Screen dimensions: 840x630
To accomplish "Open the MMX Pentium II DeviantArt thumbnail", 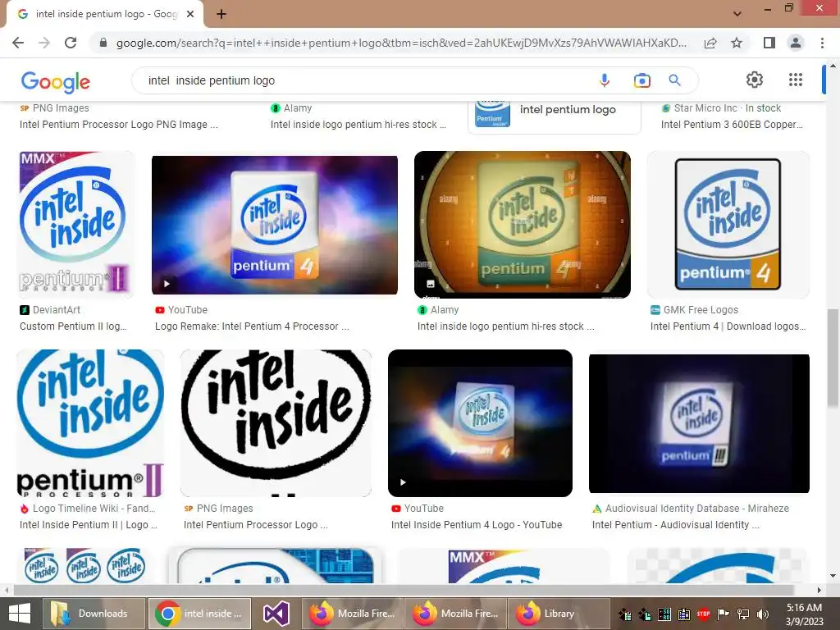I will click(75, 225).
